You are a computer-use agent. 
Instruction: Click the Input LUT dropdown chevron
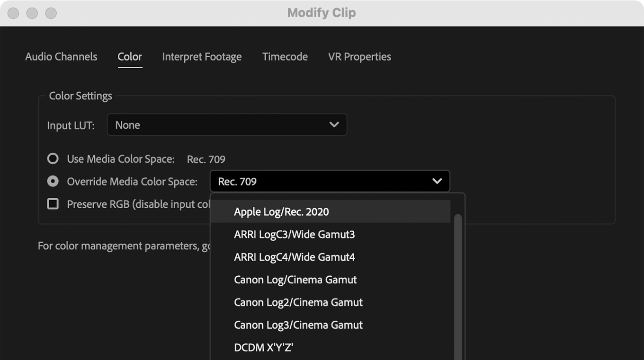pyautogui.click(x=334, y=125)
